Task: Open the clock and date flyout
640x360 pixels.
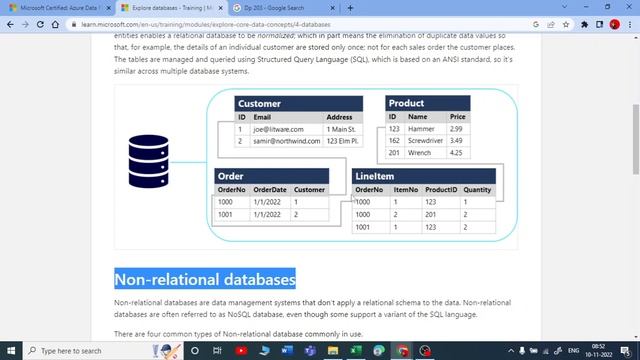Action: point(598,351)
